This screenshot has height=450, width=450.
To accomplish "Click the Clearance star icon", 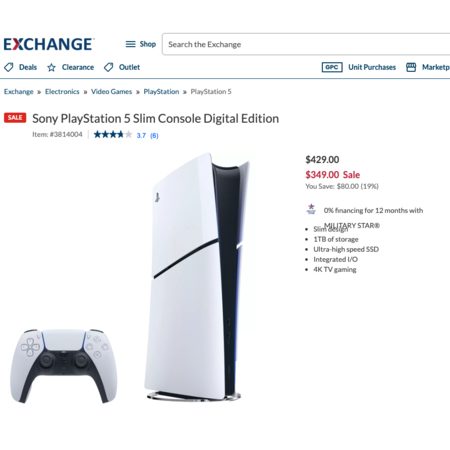I will click(x=51, y=68).
